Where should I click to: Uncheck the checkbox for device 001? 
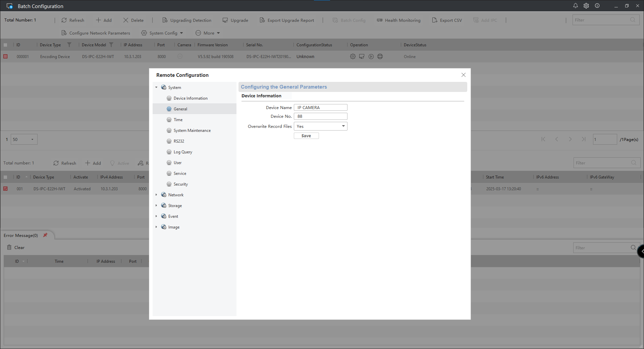[5, 189]
